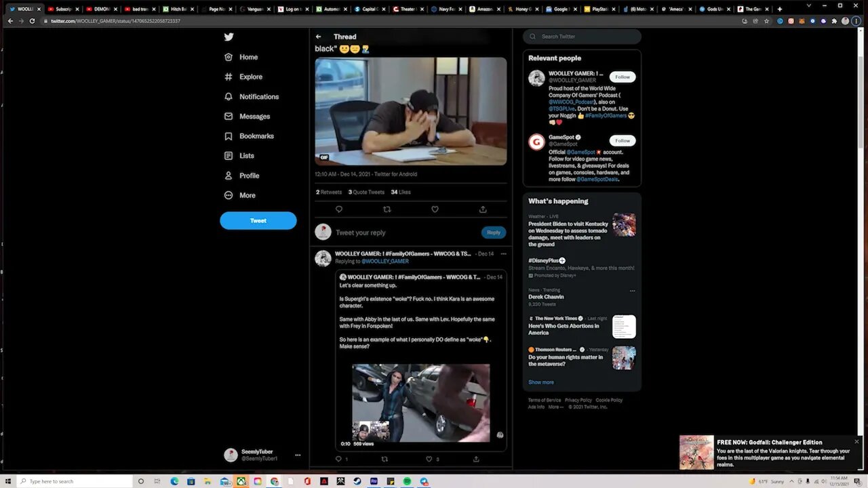Open the 2 Retweets list
This screenshot has width=868, height=488.
coord(329,192)
